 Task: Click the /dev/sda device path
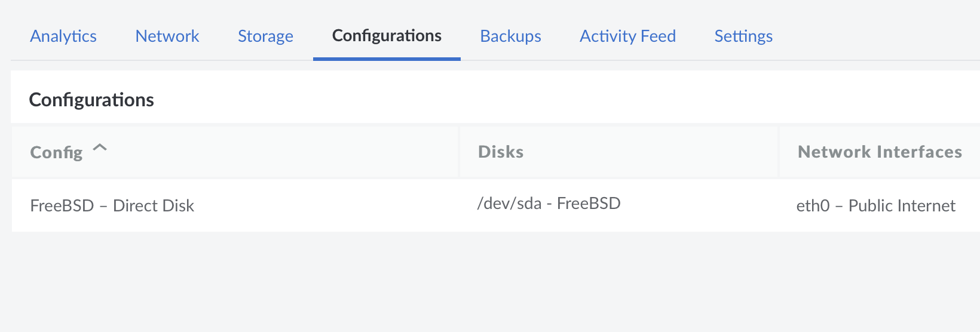pyautogui.click(x=509, y=204)
